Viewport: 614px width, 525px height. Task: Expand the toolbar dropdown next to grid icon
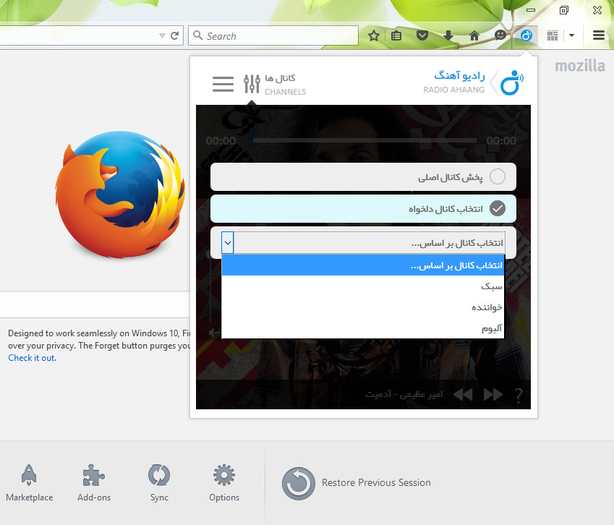click(571, 36)
